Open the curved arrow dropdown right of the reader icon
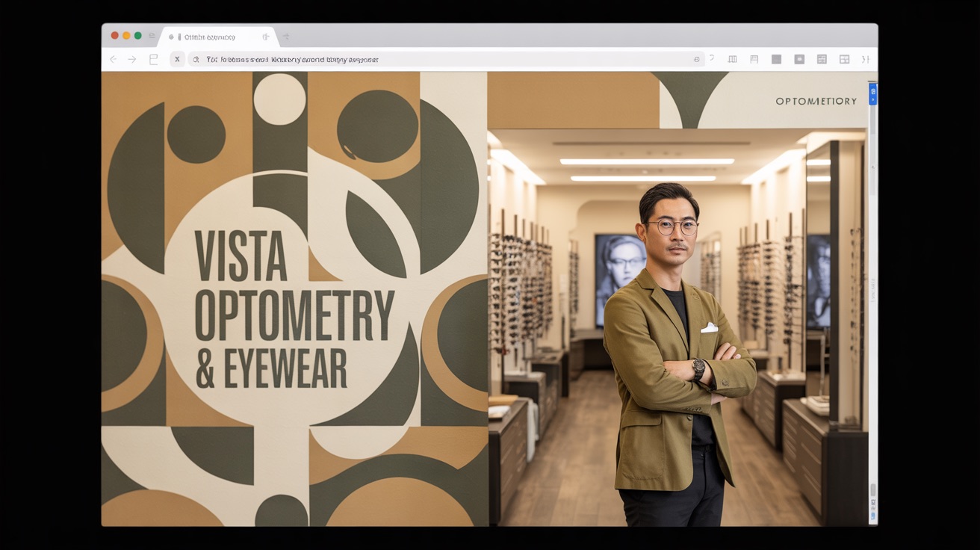Image resolution: width=980 pixels, height=550 pixels. (x=711, y=58)
